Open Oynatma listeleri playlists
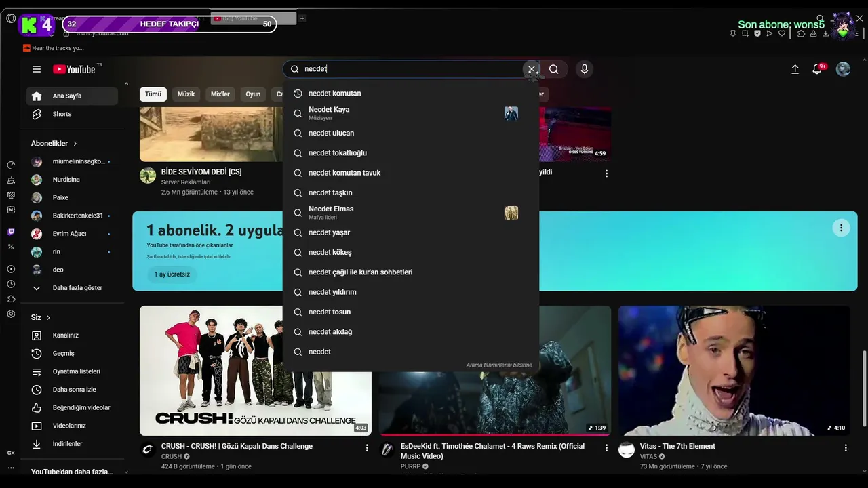The image size is (868, 488). coord(72,371)
